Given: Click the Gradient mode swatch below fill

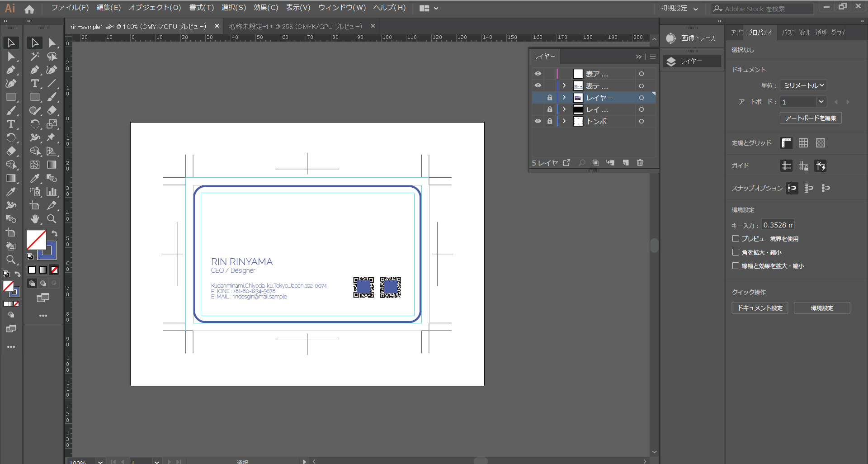Looking at the screenshot, I should click(43, 270).
